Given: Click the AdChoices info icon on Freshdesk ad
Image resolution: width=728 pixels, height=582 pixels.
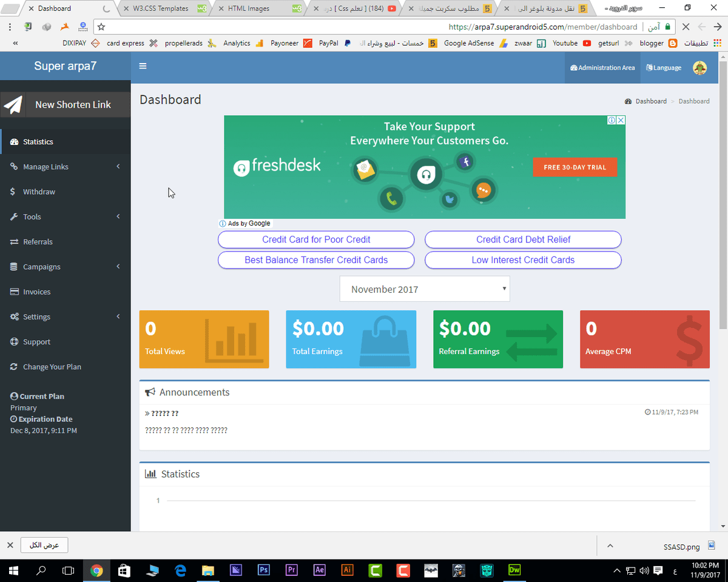Looking at the screenshot, I should (612, 120).
